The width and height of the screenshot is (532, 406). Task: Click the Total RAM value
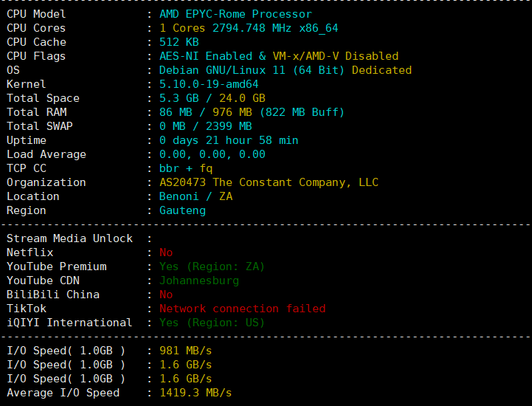click(252, 112)
